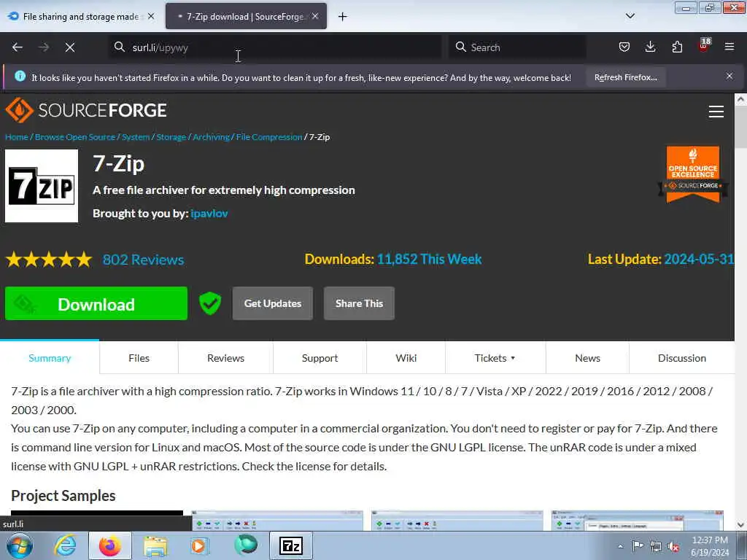This screenshot has height=560, width=747.
Task: Select the Discussion tab
Action: (x=682, y=358)
